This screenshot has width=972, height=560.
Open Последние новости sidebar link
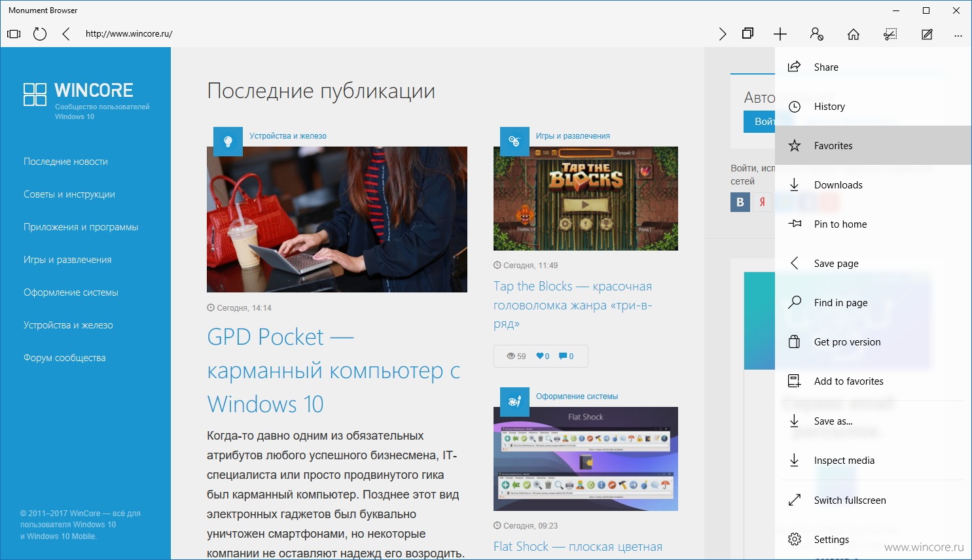(x=65, y=162)
